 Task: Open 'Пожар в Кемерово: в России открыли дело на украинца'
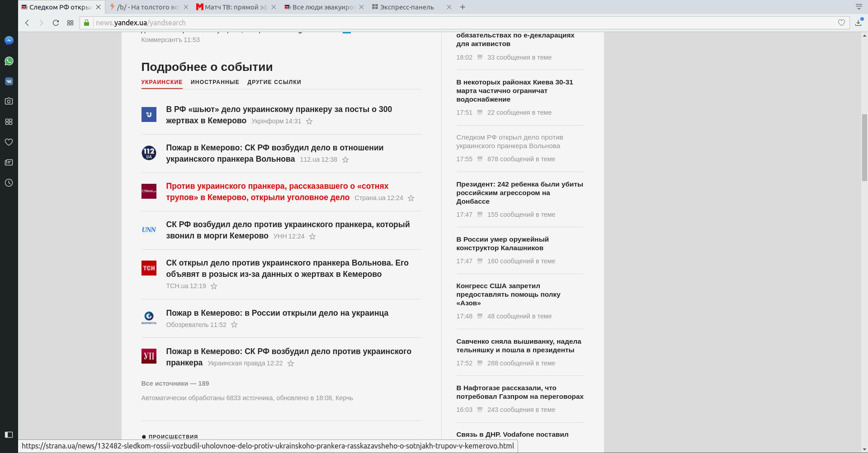point(277,313)
